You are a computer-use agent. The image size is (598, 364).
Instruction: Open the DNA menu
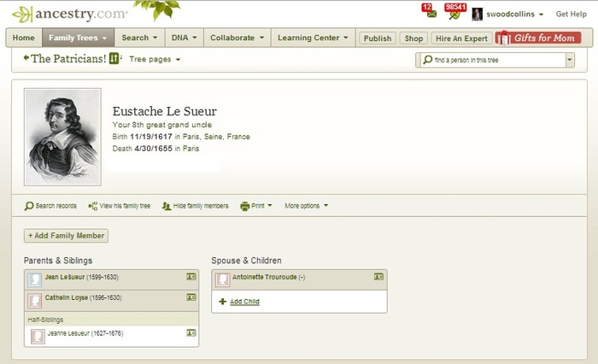point(183,38)
